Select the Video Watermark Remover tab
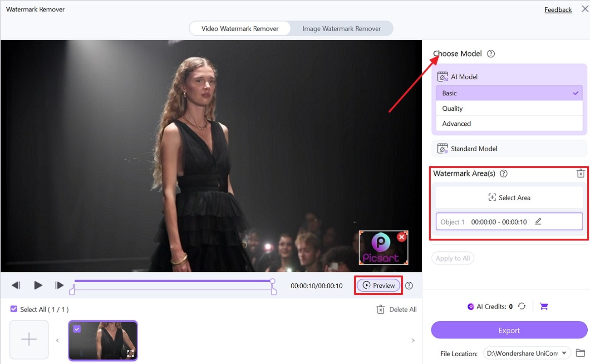This screenshot has height=364, width=590. 240,28
